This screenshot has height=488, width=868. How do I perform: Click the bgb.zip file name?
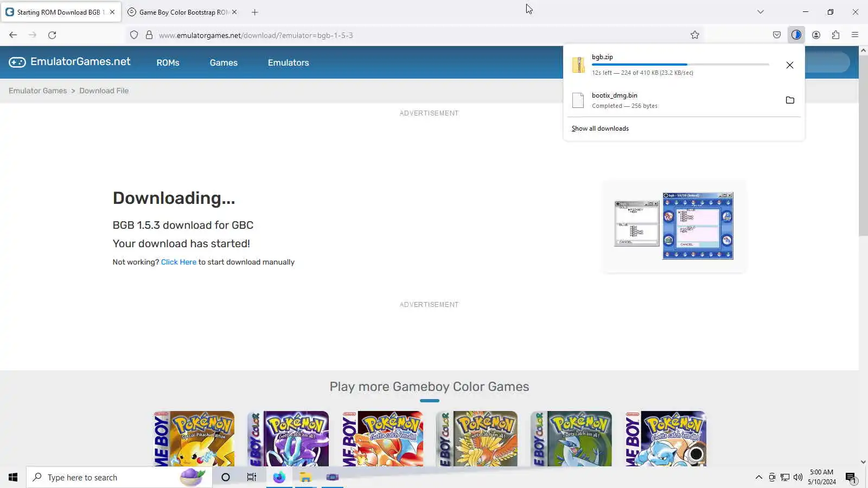[602, 57]
